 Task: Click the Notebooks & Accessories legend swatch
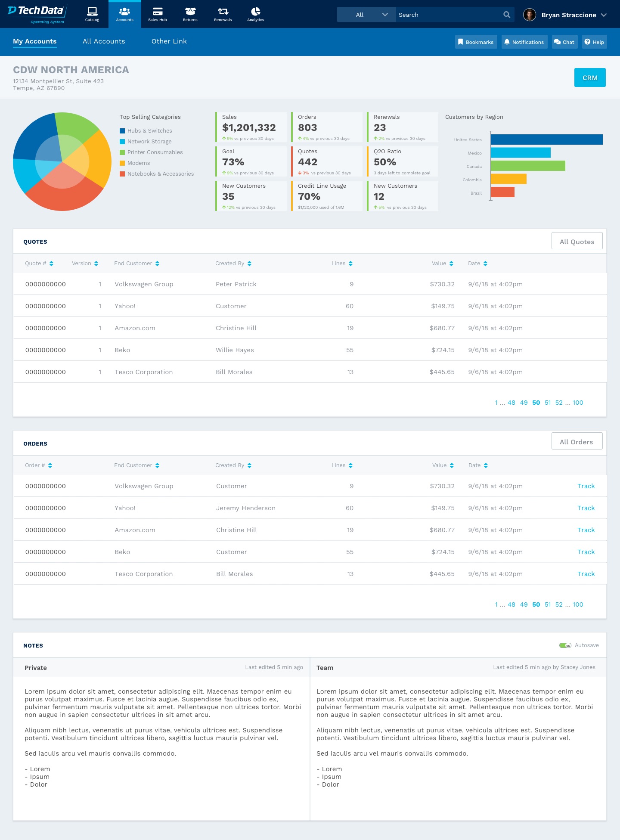pyautogui.click(x=122, y=174)
